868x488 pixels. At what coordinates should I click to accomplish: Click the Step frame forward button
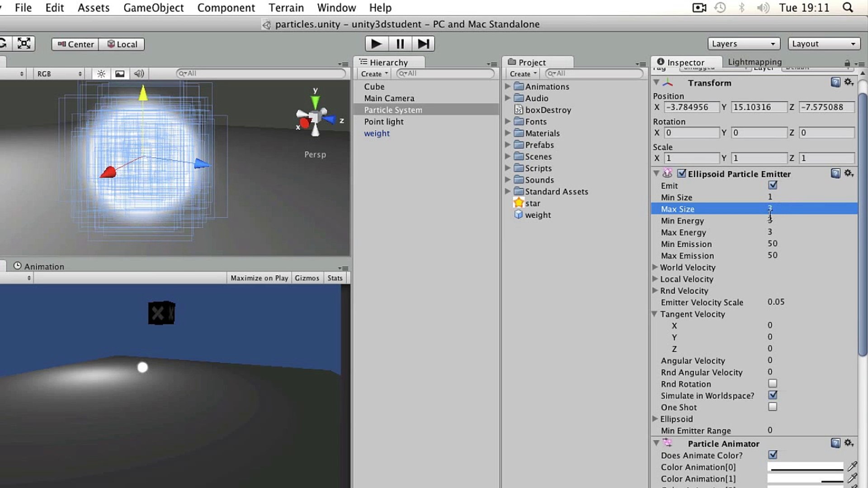[423, 44]
